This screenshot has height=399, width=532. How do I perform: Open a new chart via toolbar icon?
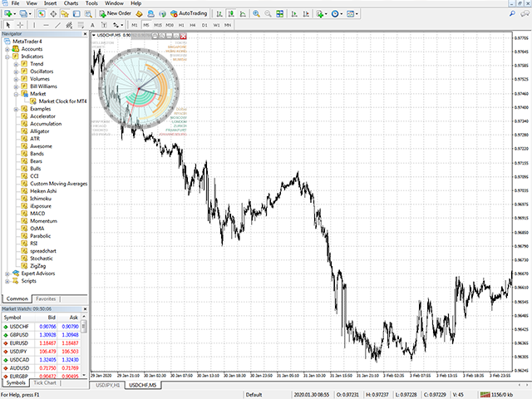pos(7,13)
